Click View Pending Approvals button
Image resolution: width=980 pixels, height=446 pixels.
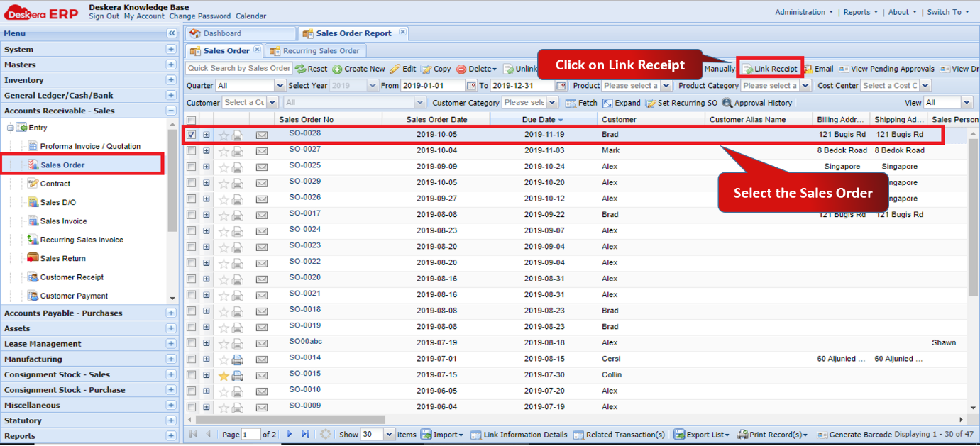886,69
